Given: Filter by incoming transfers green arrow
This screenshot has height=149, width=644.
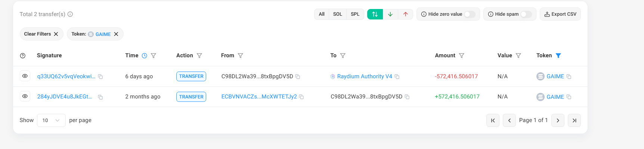Looking at the screenshot, I should [390, 14].
